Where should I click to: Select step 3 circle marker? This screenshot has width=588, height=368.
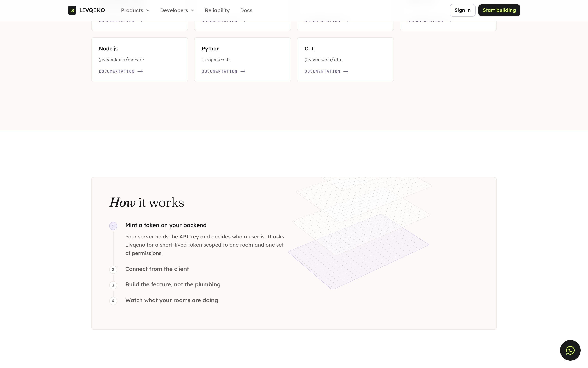[113, 285]
